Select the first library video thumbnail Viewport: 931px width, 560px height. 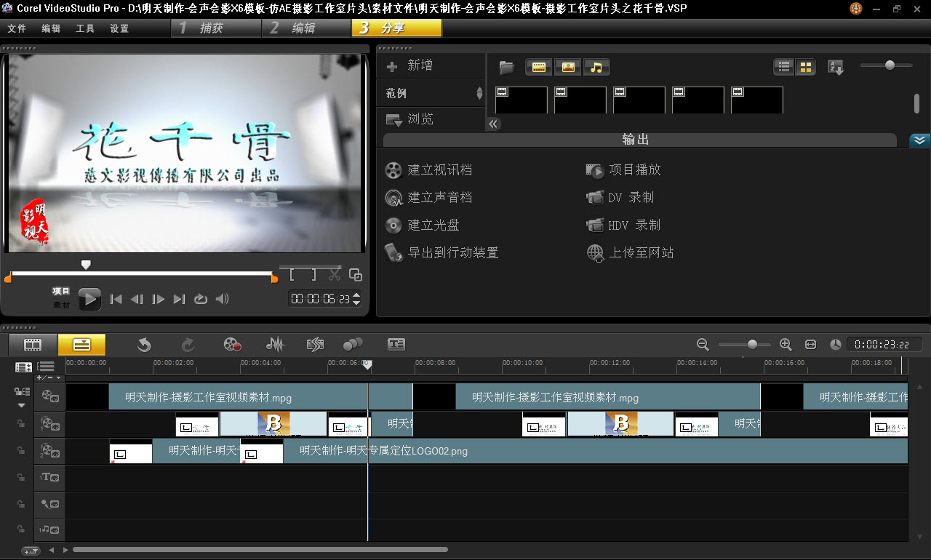[522, 100]
